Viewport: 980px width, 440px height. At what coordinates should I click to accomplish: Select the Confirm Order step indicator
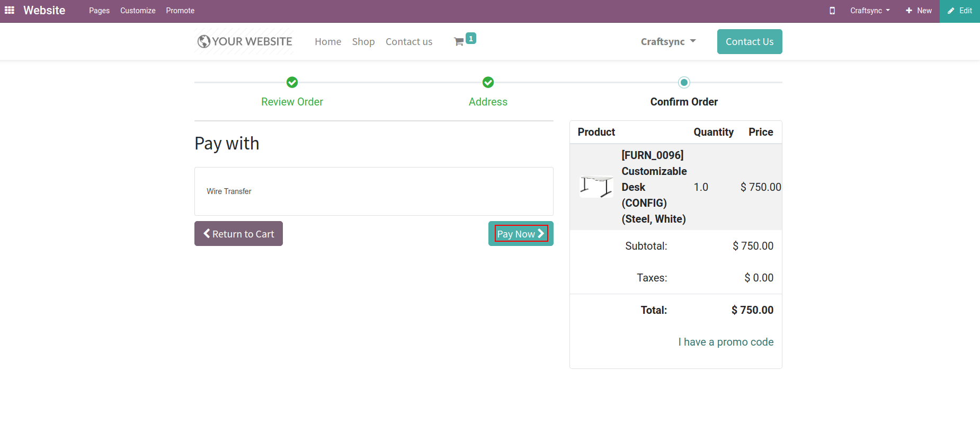pos(684,82)
